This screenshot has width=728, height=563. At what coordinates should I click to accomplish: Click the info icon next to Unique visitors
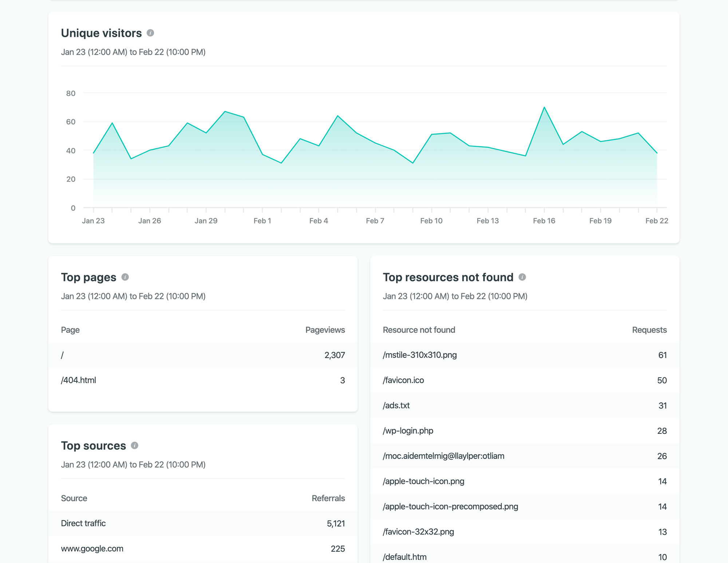pos(150,33)
